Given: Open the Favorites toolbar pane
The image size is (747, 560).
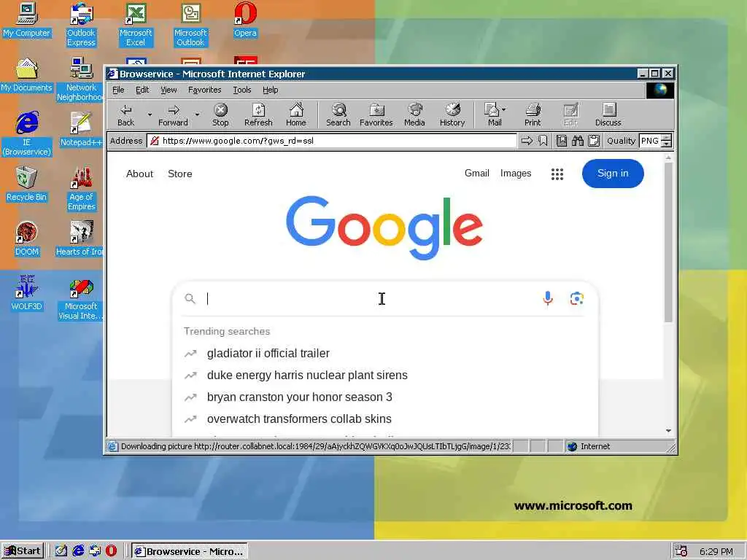Looking at the screenshot, I should click(x=376, y=115).
